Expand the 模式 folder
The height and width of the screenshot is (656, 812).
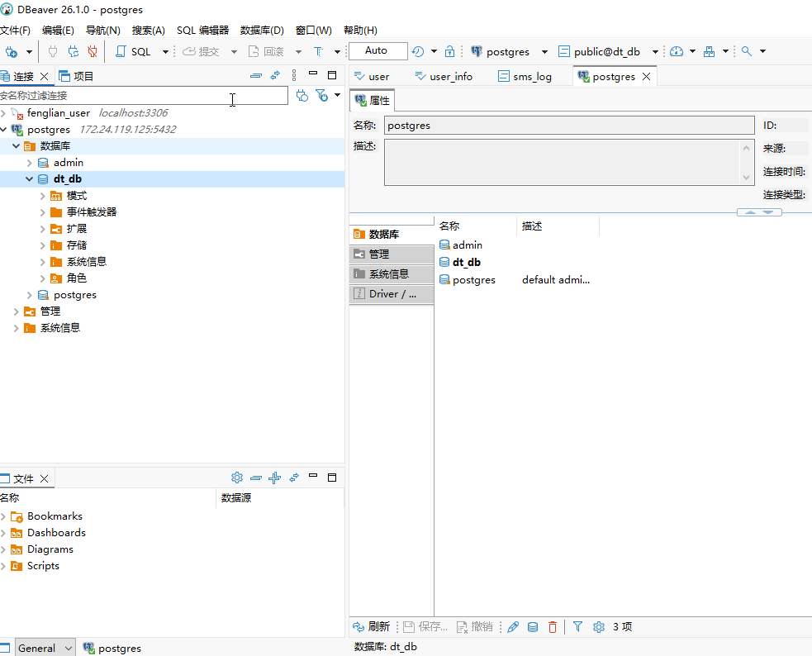pos(43,196)
